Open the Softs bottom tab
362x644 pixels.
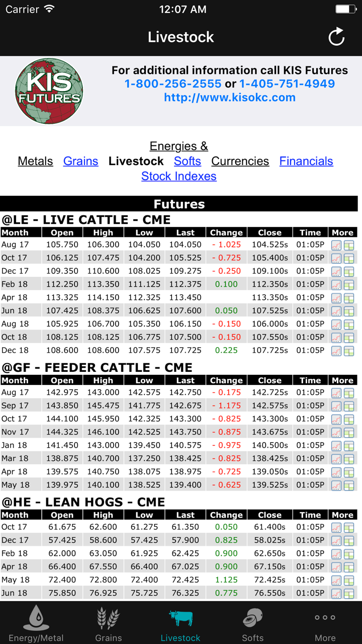click(252, 624)
